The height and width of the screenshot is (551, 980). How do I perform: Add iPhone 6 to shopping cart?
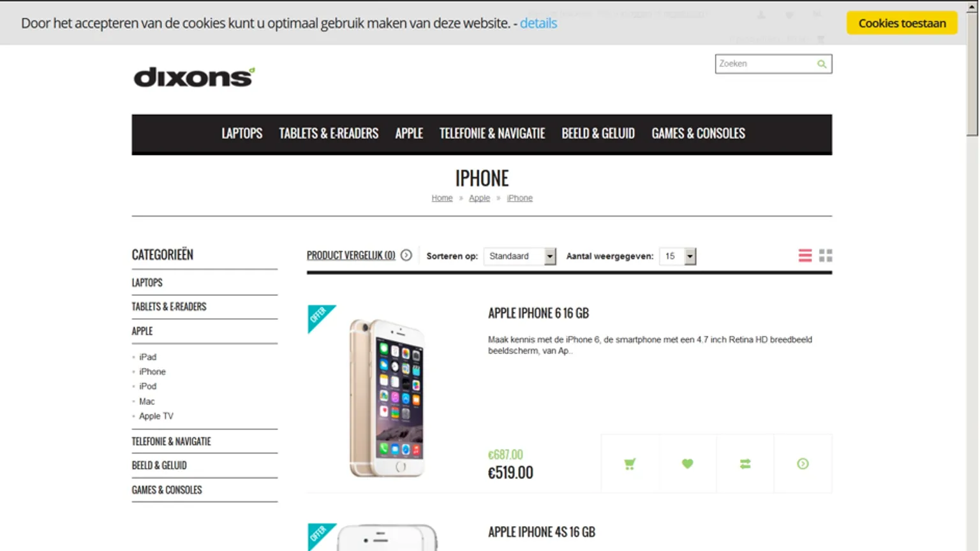pyautogui.click(x=630, y=464)
